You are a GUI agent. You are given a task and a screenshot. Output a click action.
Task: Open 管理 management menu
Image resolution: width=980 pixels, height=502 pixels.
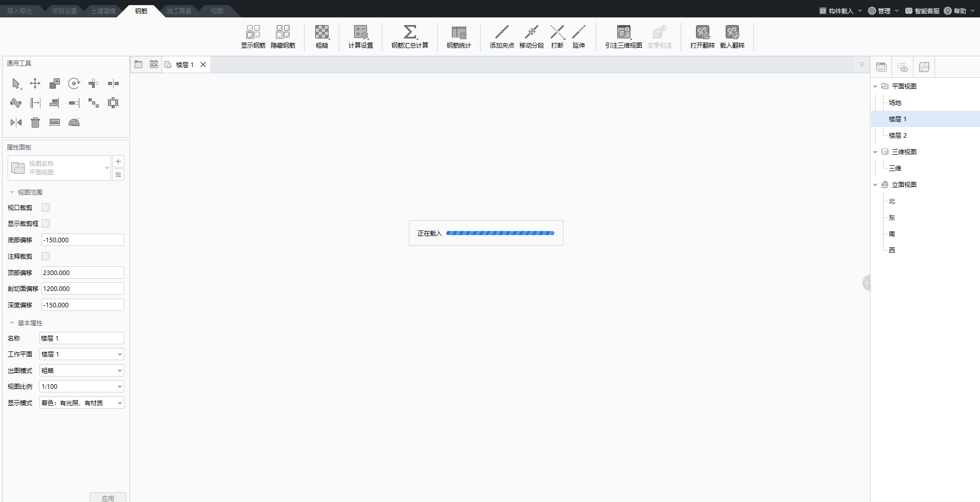pyautogui.click(x=883, y=11)
